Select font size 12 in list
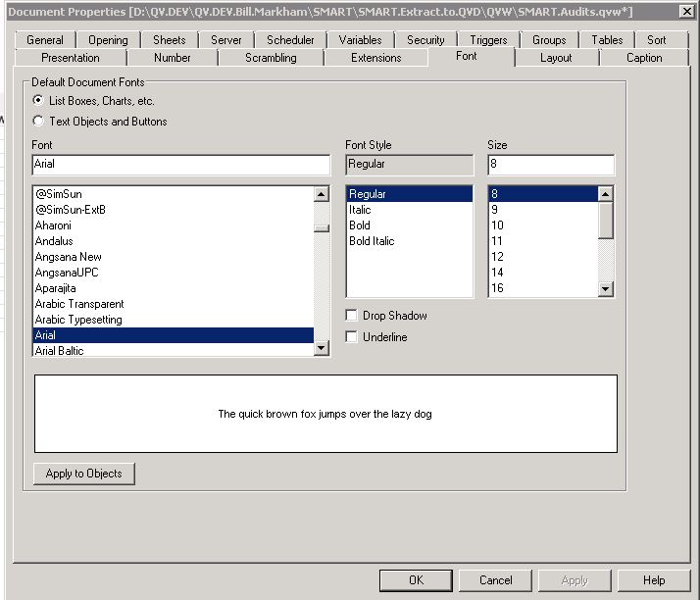 tap(497, 257)
